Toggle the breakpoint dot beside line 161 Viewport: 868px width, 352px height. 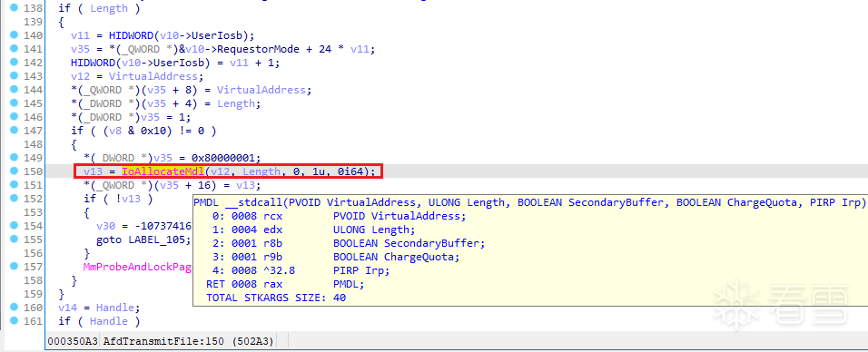coord(14,320)
